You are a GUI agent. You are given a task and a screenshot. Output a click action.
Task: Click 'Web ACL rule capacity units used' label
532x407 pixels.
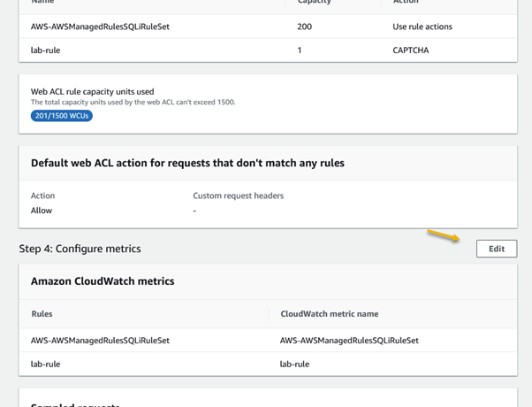point(92,92)
